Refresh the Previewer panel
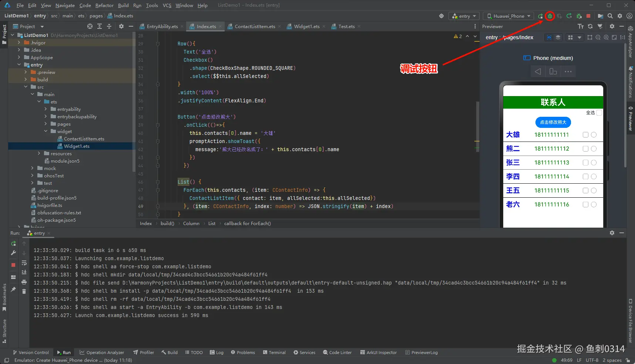Screen dimensions: 635x364 tap(590, 26)
